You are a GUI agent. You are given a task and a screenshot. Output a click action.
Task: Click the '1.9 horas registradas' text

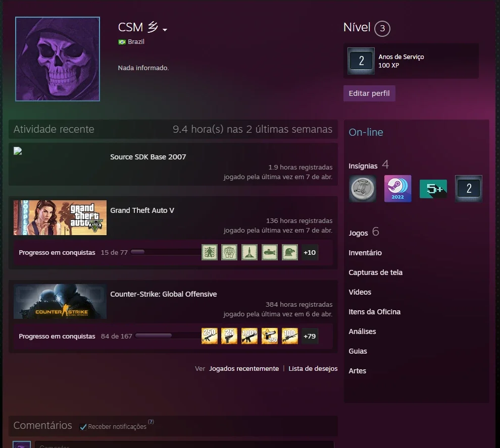click(x=301, y=167)
